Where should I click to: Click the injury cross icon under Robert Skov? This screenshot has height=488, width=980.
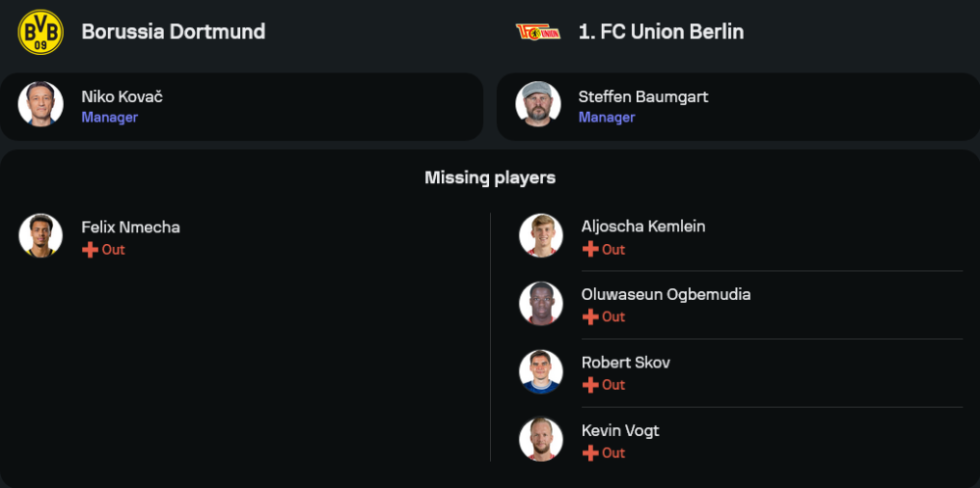(x=590, y=385)
